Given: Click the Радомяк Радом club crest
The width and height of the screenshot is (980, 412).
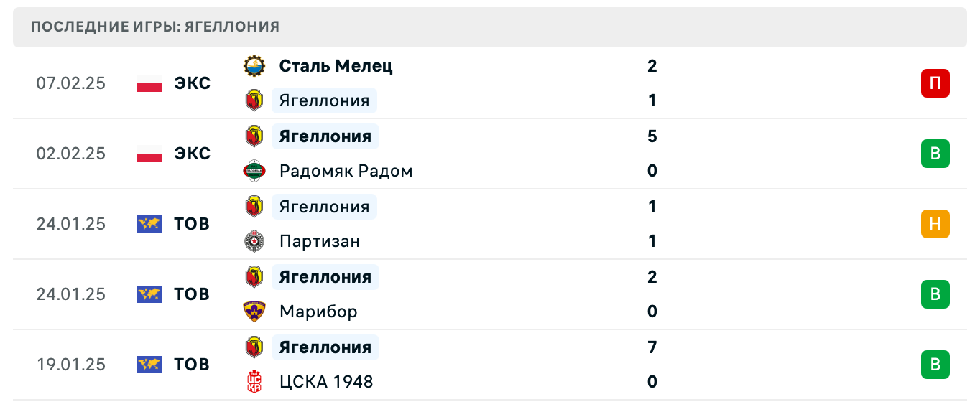Looking at the screenshot, I should click(254, 171).
